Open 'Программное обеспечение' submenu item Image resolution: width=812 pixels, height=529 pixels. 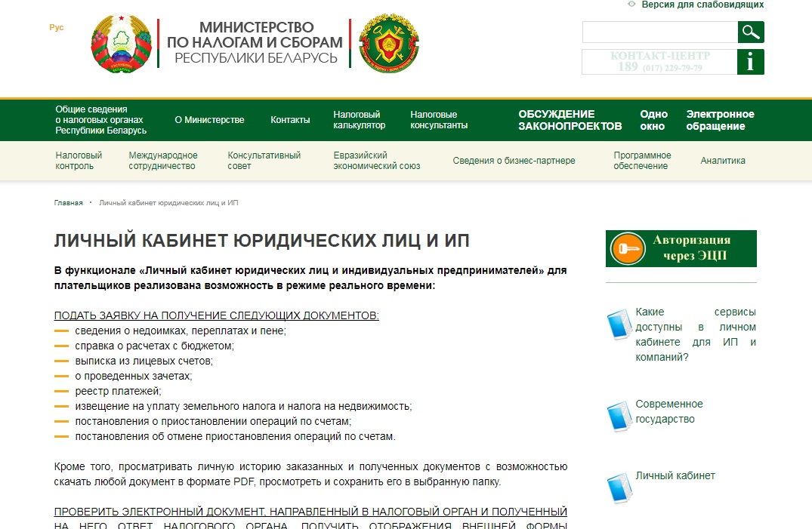tap(642, 161)
